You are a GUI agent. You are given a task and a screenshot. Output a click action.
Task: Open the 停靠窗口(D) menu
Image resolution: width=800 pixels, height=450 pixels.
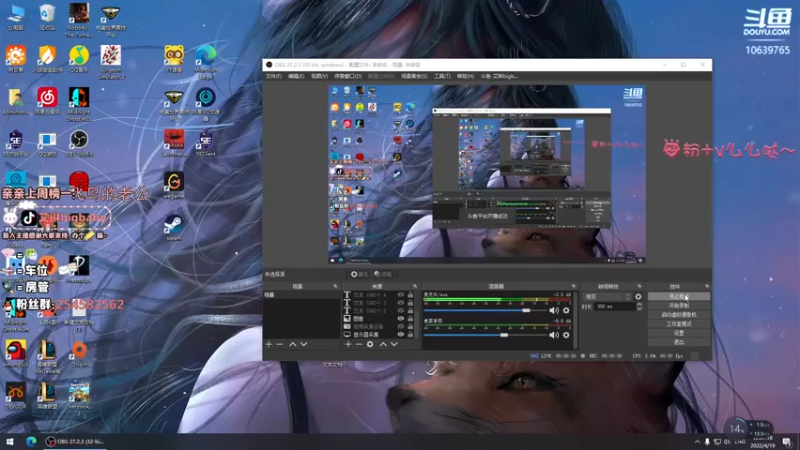point(348,76)
